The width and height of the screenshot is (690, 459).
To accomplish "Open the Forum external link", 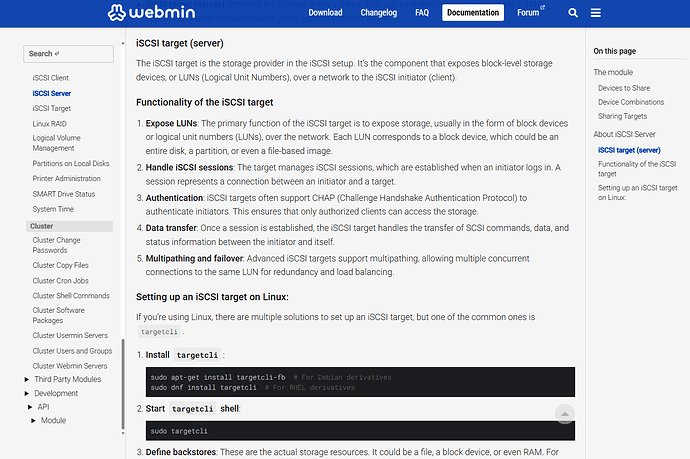I will [x=531, y=14].
